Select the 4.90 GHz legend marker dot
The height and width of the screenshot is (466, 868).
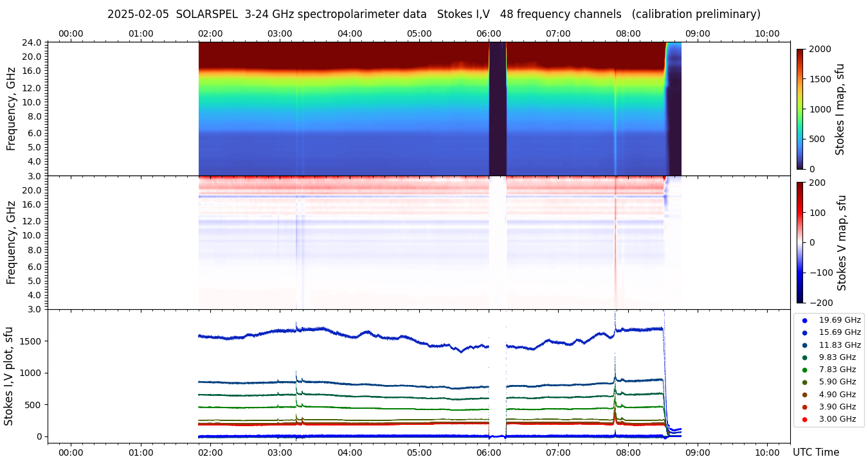[x=804, y=395]
